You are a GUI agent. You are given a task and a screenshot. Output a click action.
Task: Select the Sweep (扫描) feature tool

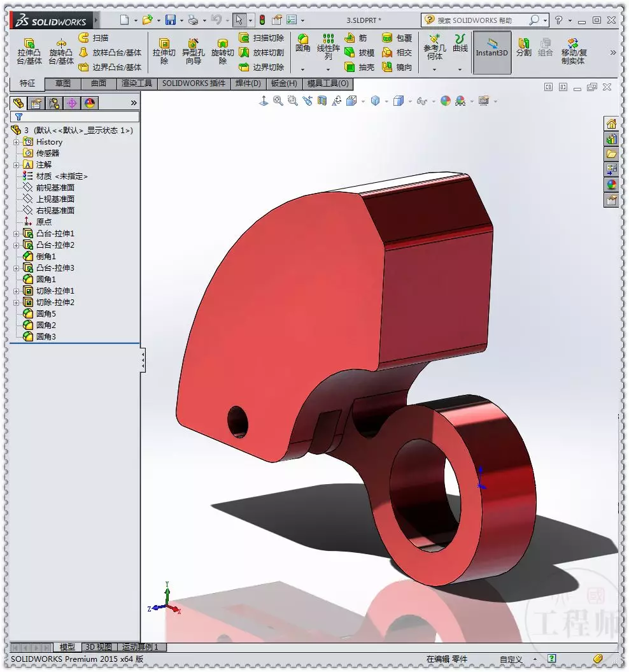(94, 38)
